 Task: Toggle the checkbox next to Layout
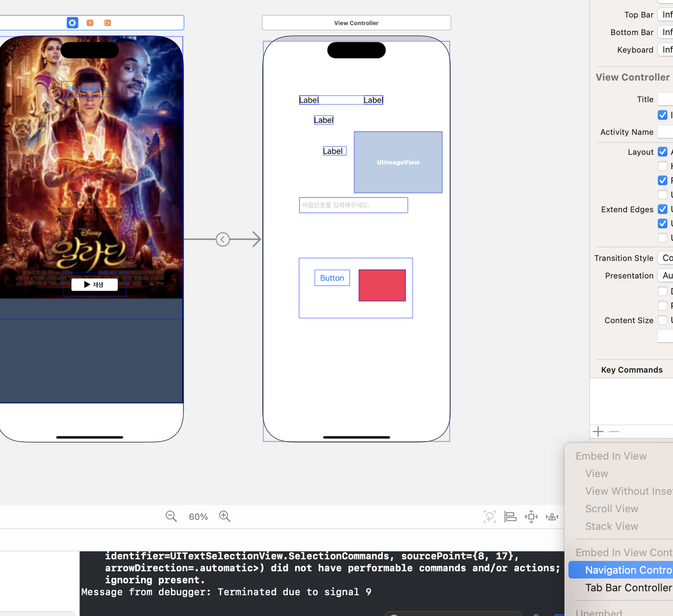click(662, 152)
